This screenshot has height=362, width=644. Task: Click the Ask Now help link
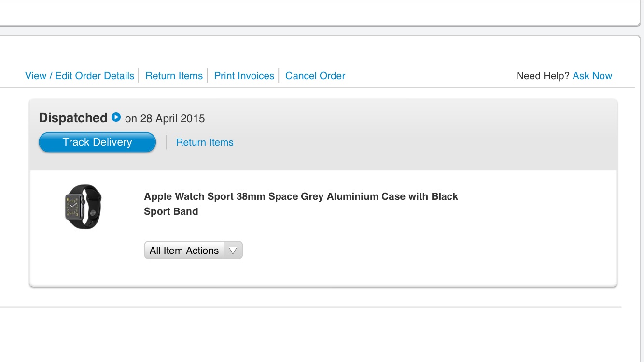coord(592,76)
